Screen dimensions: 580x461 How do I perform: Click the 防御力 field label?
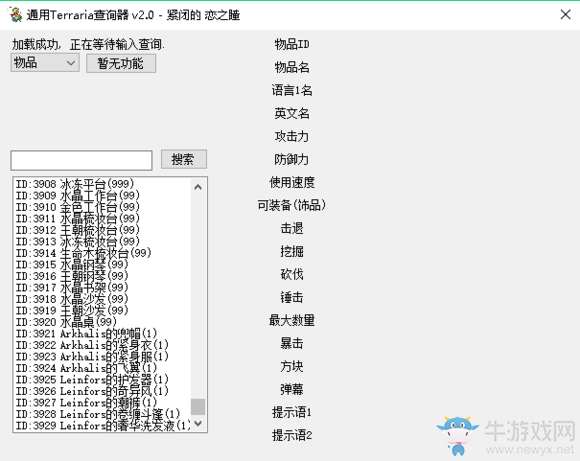[x=292, y=159]
